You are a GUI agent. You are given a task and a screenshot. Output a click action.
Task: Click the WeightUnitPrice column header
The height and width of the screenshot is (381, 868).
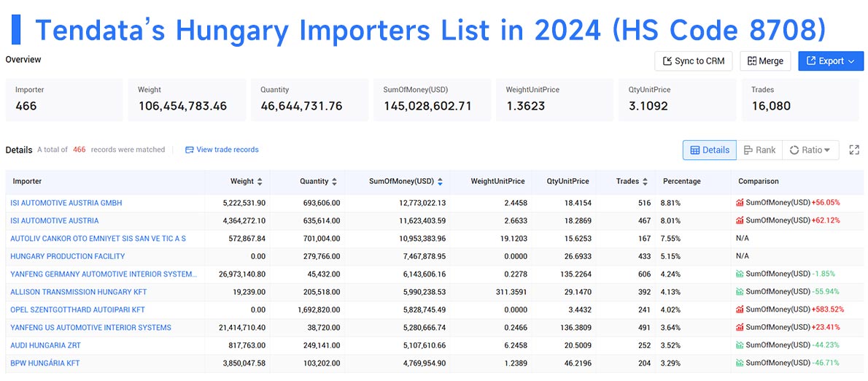[497, 181]
